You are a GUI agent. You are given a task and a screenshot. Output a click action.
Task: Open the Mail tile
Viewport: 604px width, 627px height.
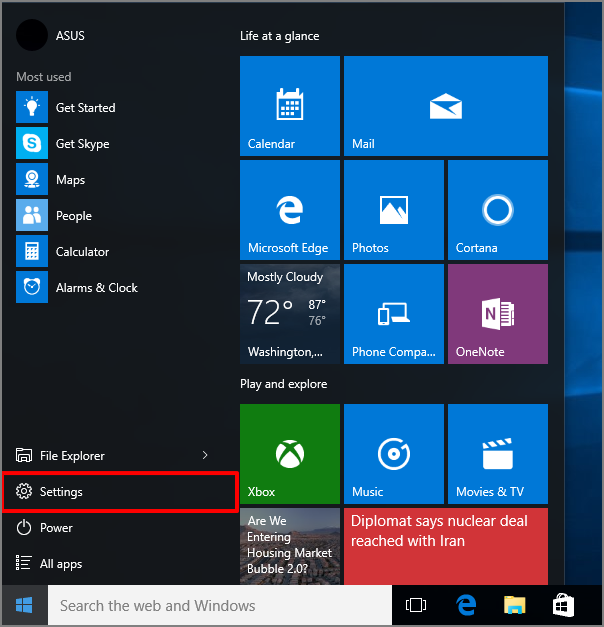pyautogui.click(x=446, y=106)
